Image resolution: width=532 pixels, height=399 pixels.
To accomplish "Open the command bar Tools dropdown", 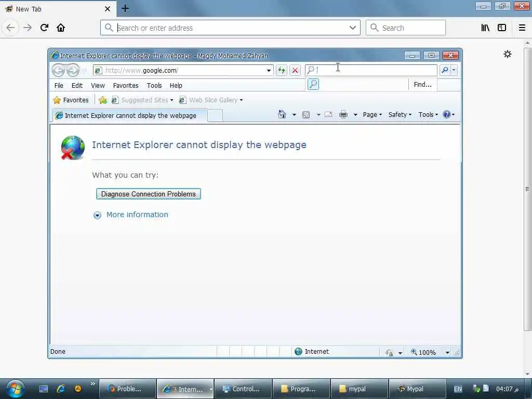I will 428,115.
